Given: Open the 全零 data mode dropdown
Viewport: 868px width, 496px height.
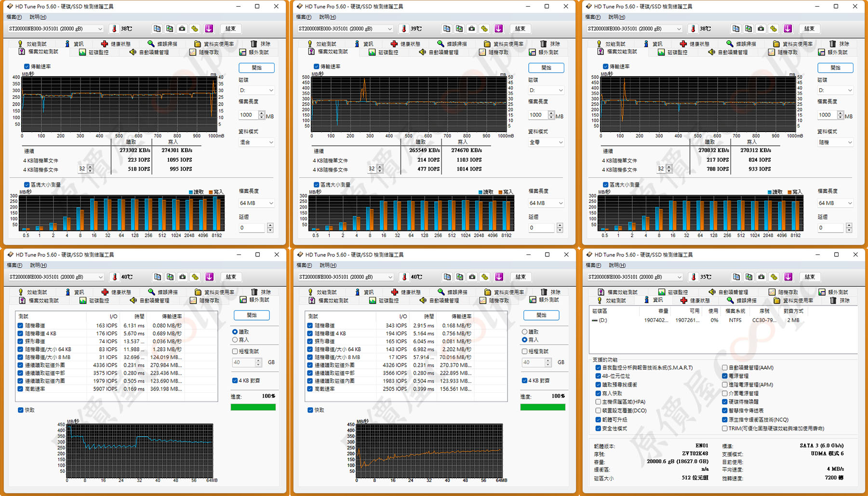Looking at the screenshot, I should (547, 142).
